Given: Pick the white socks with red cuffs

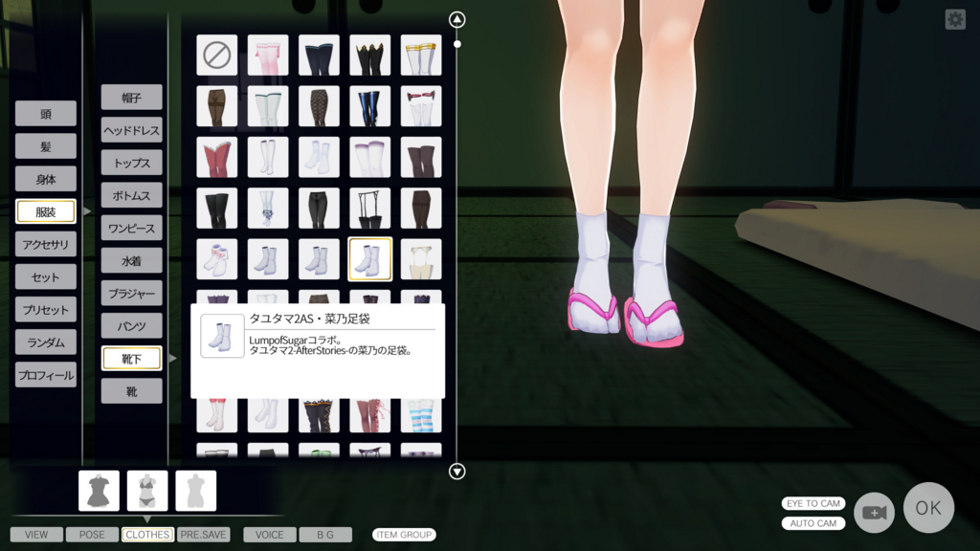Looking at the screenshot, I should (x=217, y=415).
